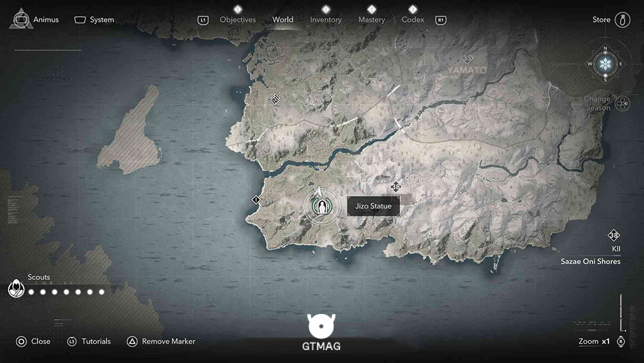Click the Objectives notification diamond

coord(238,9)
